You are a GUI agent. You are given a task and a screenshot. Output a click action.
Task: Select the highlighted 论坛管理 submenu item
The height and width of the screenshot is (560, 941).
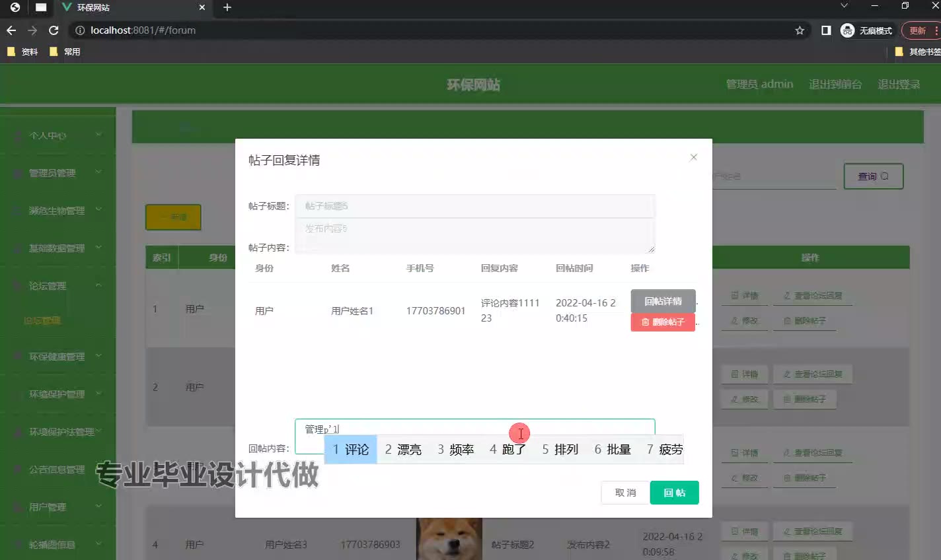42,320
